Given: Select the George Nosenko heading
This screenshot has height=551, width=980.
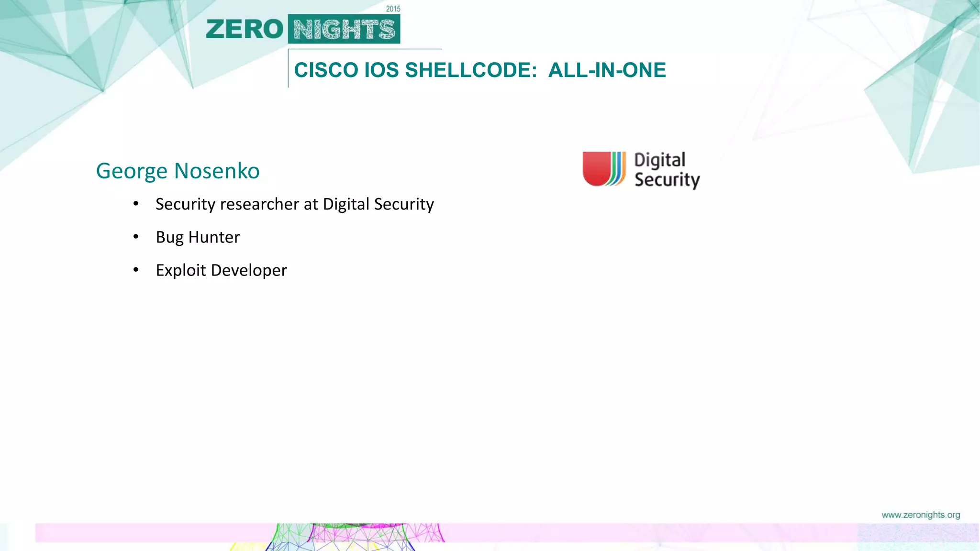Looking at the screenshot, I should point(178,171).
